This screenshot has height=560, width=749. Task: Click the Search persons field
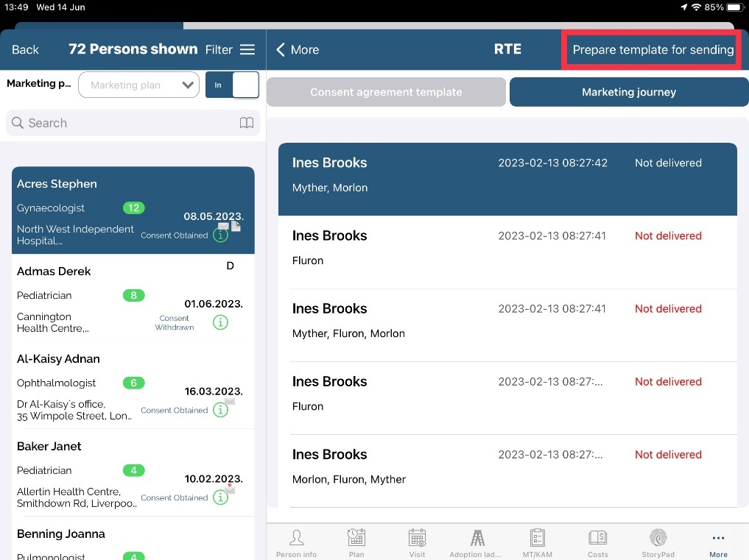click(125, 123)
